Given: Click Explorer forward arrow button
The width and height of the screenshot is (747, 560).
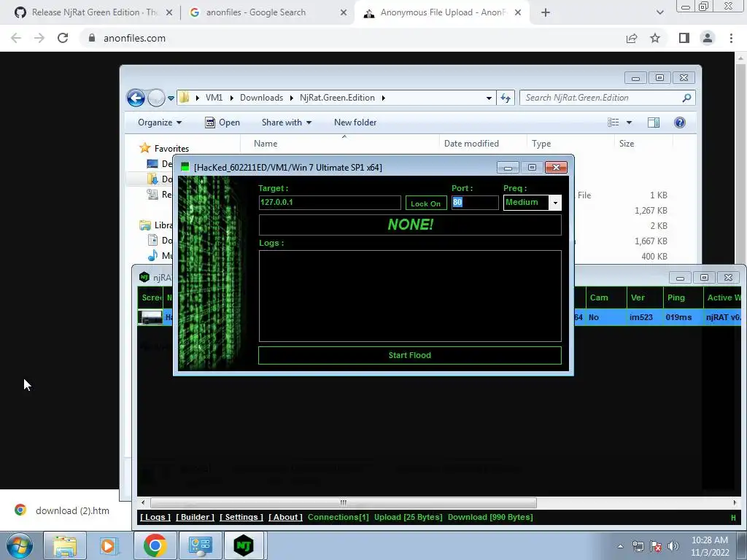Looking at the screenshot, I should 156,98.
